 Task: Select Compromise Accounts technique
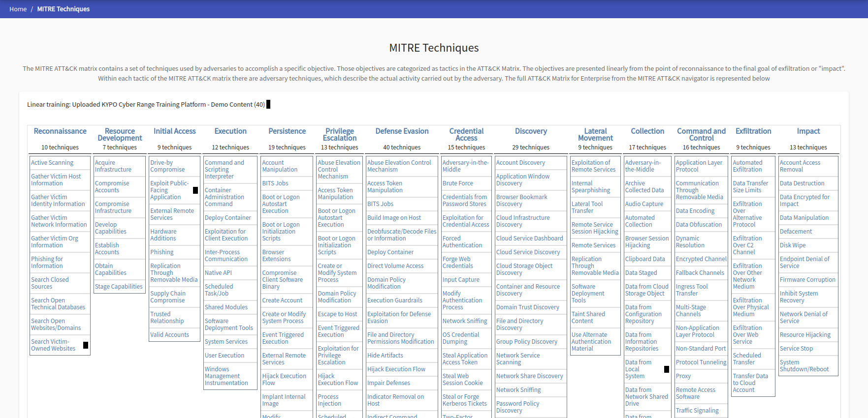click(x=112, y=187)
